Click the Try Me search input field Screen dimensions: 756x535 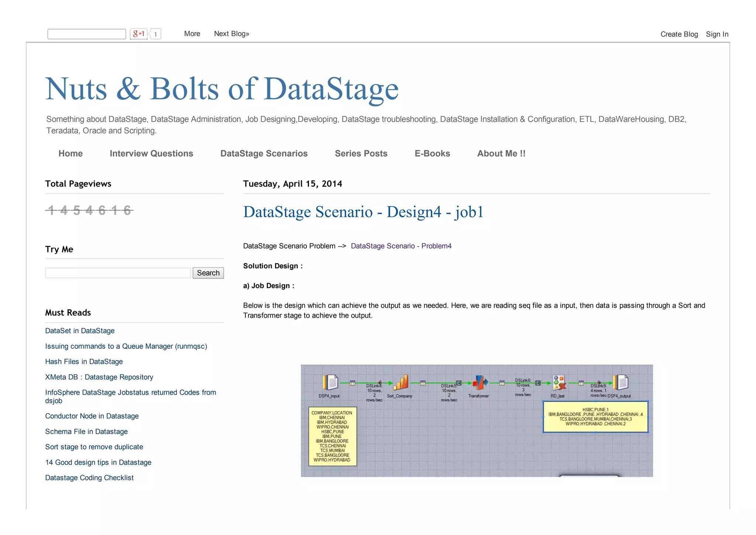(118, 273)
